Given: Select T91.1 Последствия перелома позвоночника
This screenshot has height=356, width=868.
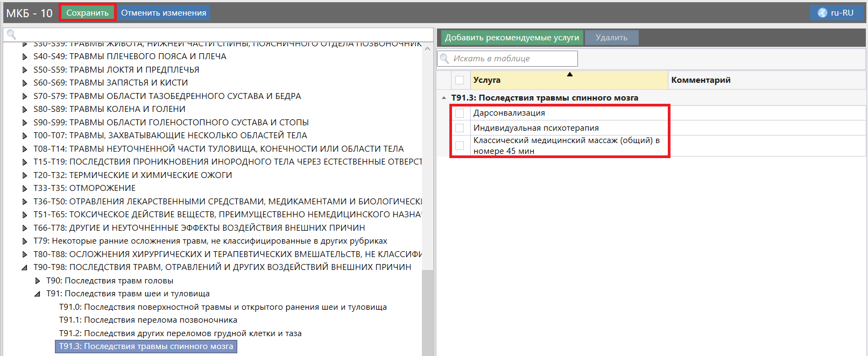Looking at the screenshot, I should (148, 320).
